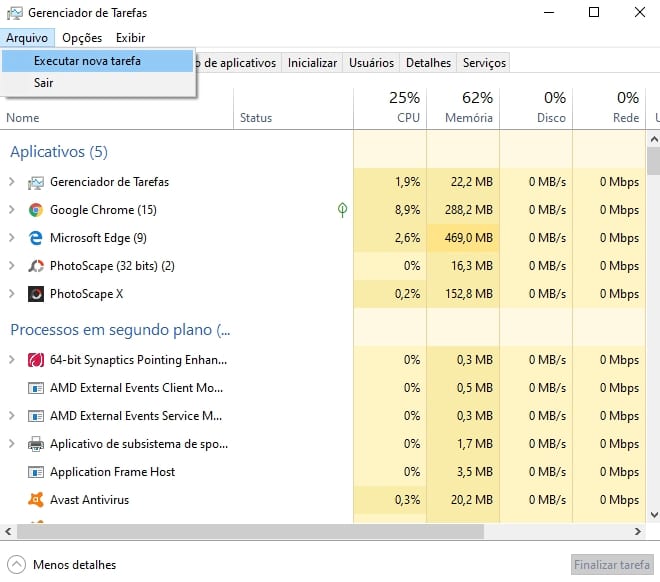
Task: Click the Finalizar tarefa button
Action: 612,565
